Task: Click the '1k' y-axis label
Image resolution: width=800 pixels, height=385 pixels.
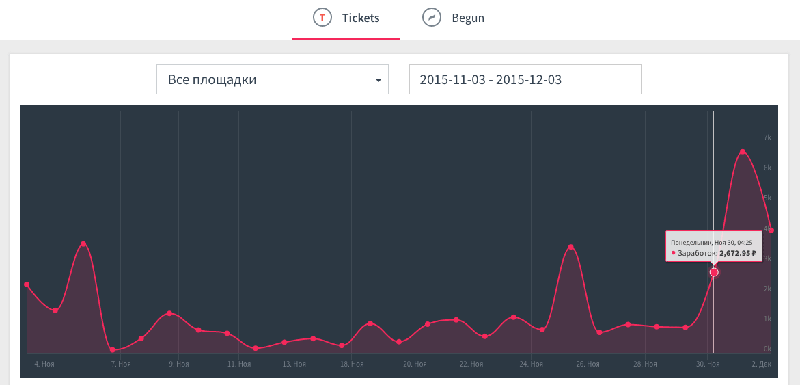Action: pos(767,319)
